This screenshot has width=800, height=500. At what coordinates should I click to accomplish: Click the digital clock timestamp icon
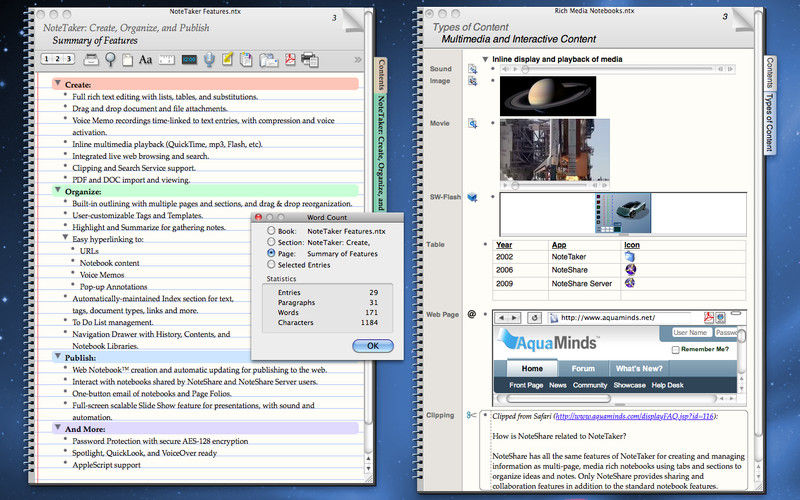[x=189, y=60]
